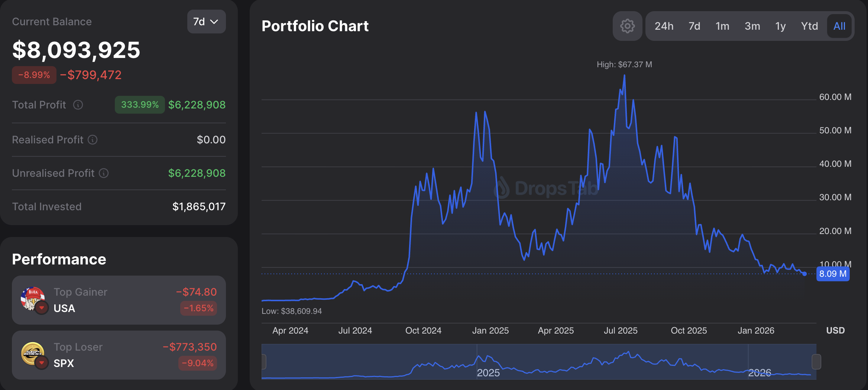
Task: Click the 2025 label in chart navigator
Action: coord(488,373)
